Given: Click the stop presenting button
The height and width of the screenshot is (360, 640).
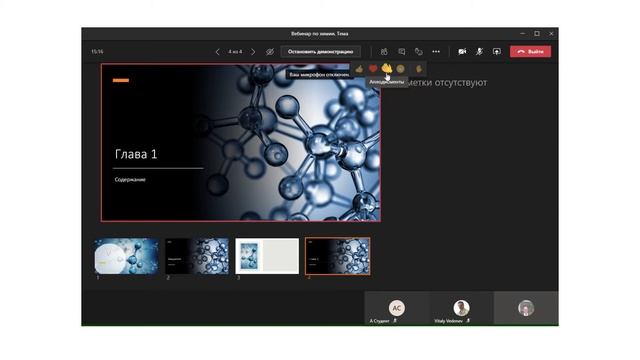Looking at the screenshot, I should tap(320, 52).
